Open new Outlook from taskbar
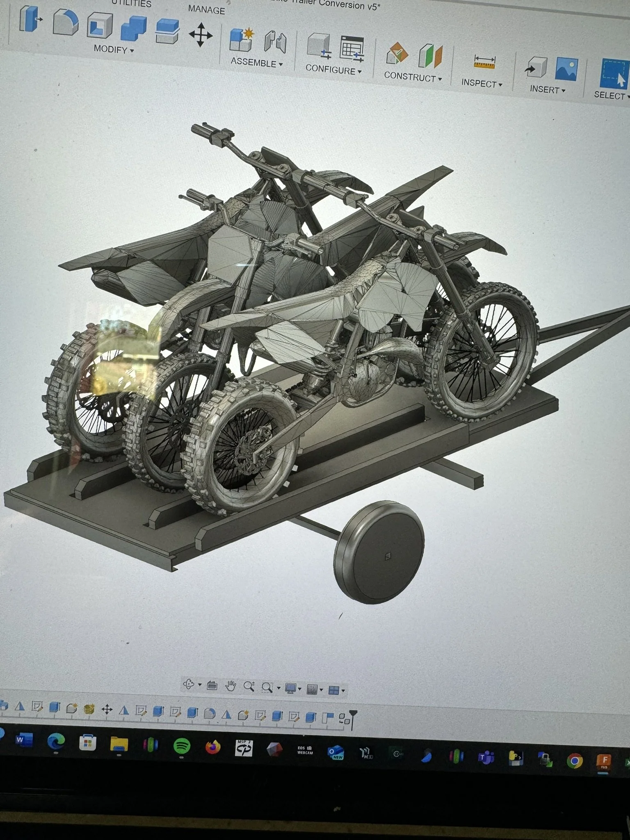Image resolution: width=630 pixels, height=840 pixels. (336, 752)
